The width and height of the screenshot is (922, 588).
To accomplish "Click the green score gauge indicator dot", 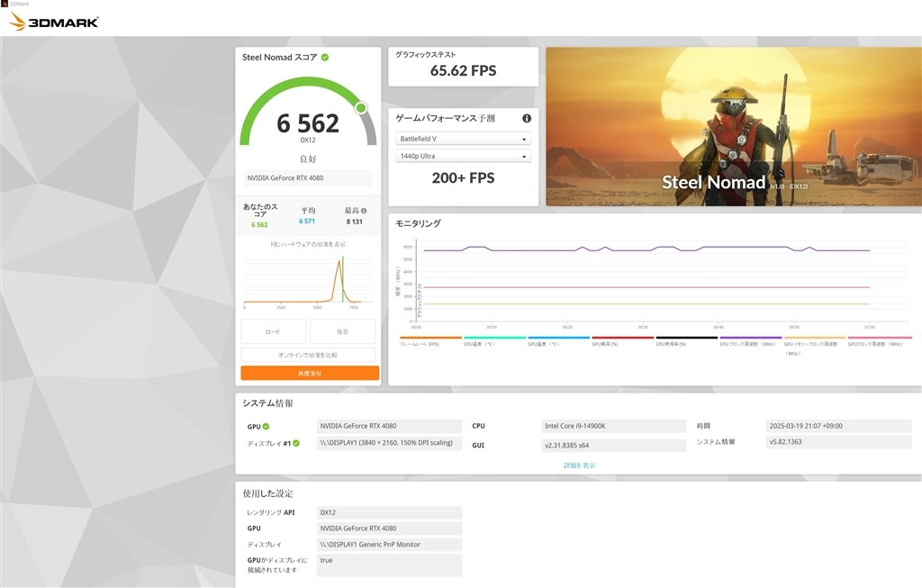I will tap(361, 107).
